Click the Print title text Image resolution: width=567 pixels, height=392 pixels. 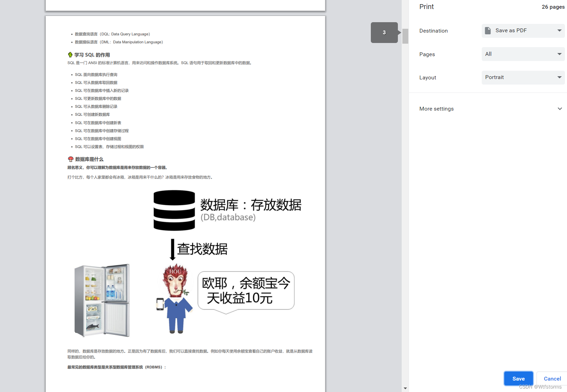click(x=426, y=7)
